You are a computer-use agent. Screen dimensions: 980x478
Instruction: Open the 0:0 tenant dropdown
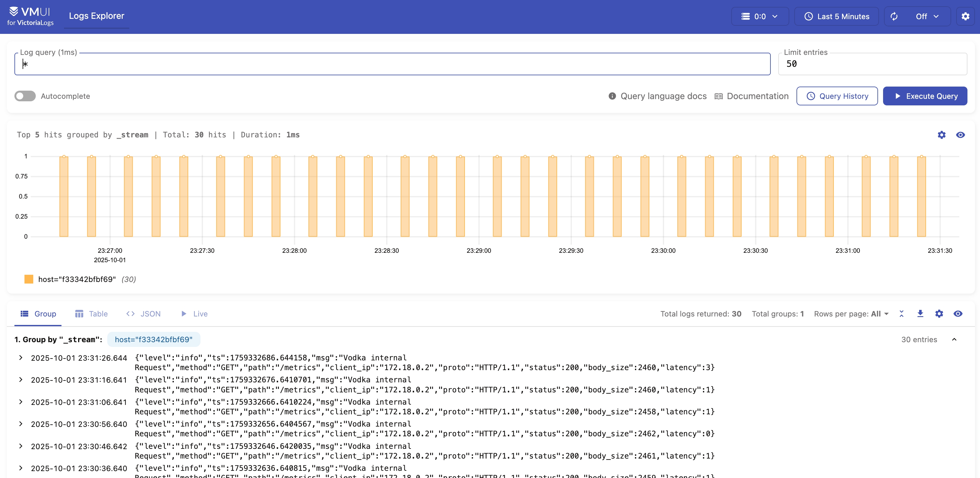[x=760, y=16]
